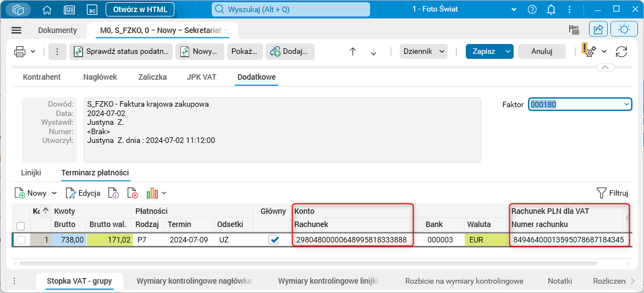Click the printer icon
This screenshot has height=293, width=644.
click(20, 51)
